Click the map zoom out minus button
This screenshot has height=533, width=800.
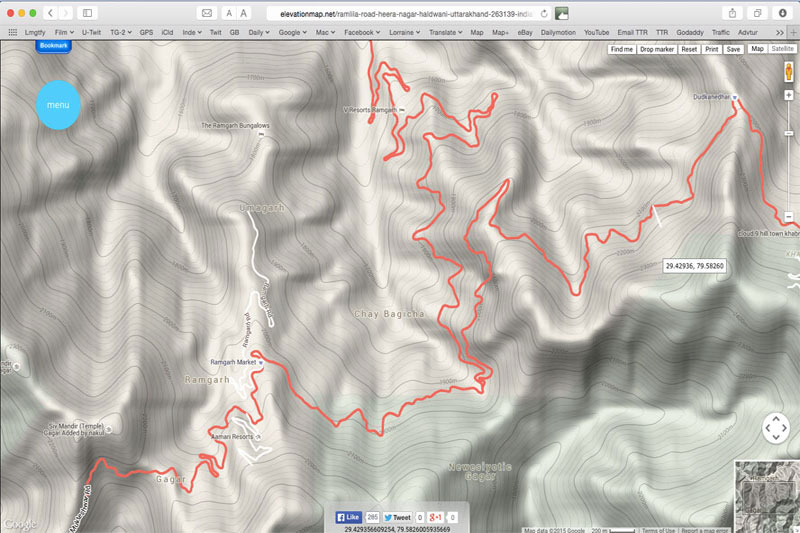[789, 217]
